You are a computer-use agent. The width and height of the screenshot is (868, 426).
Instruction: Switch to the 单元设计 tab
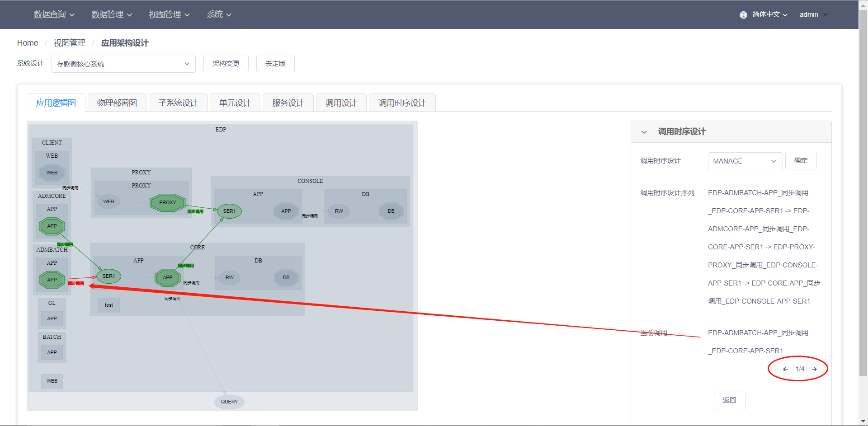click(235, 103)
